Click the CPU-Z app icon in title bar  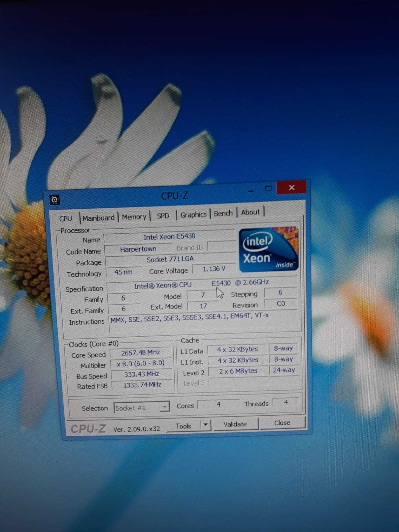pyautogui.click(x=55, y=199)
